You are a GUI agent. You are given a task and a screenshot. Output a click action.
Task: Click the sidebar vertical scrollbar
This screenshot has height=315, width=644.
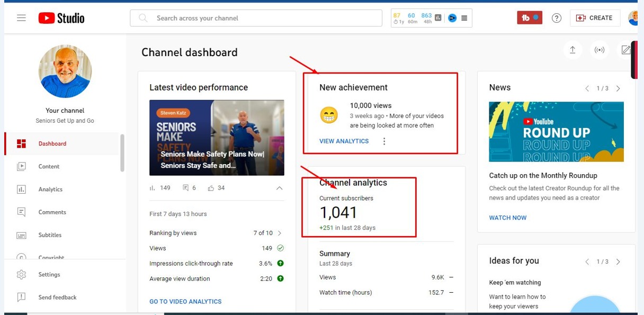(x=122, y=154)
